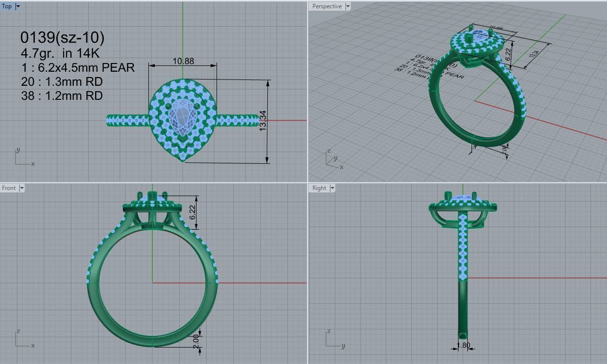Select the 13.34 height dimension in Top view
This screenshot has width=607, height=364.
click(x=262, y=120)
